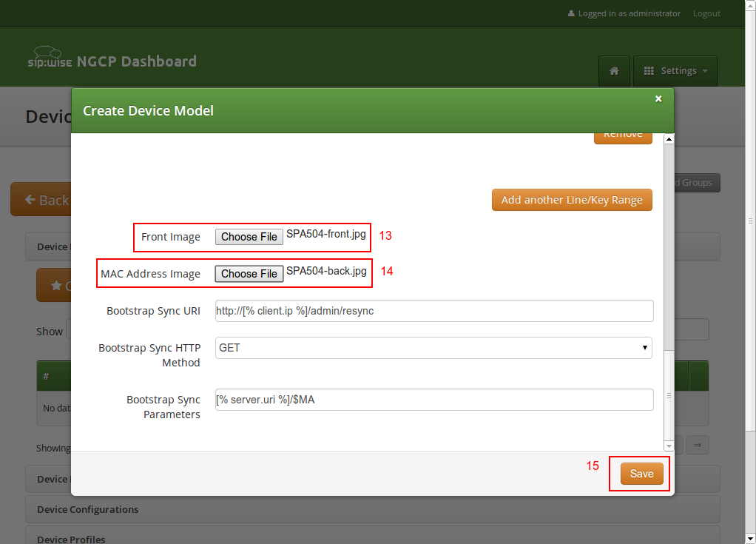Choose a file for Front Image
Screen dimensions: 756x544
(x=249, y=237)
